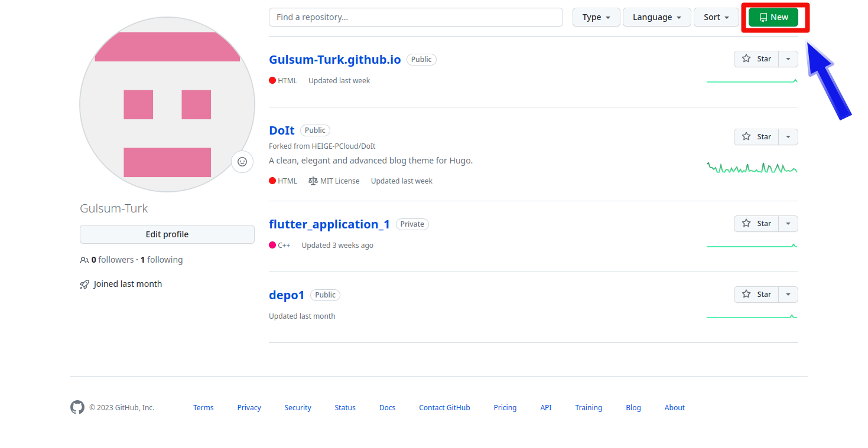Click the rocket icon beside Joined
Image resolution: width=868 pixels, height=448 pixels.
pos(84,285)
